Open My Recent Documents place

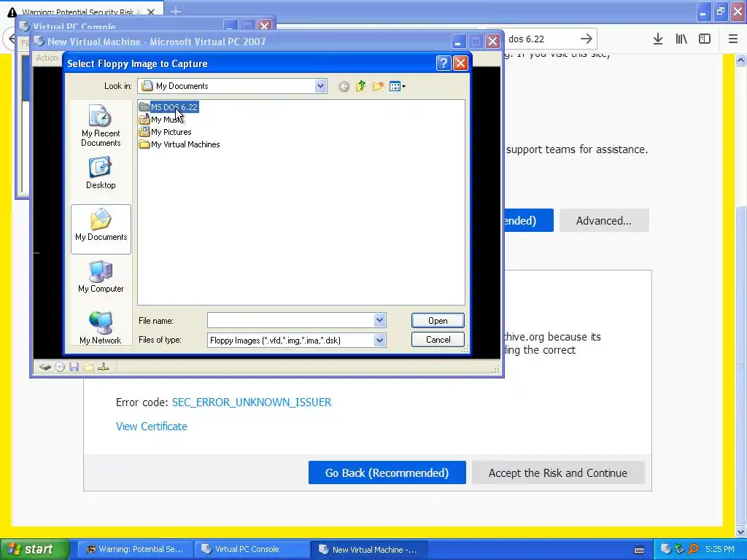click(101, 126)
